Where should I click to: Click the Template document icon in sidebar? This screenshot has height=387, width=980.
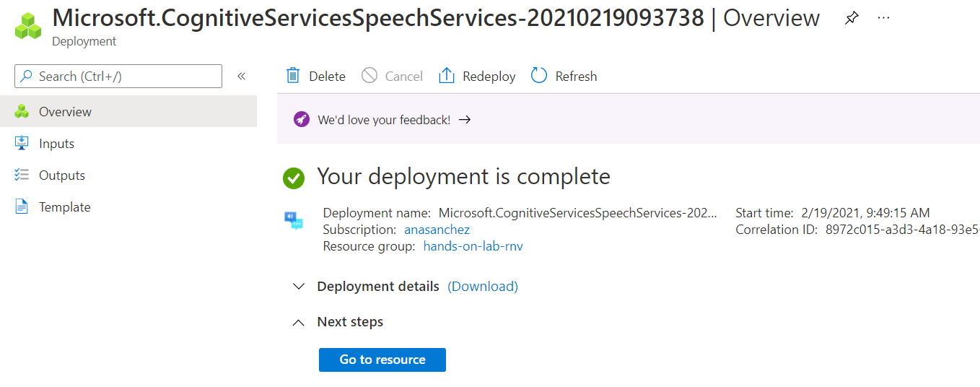(22, 207)
